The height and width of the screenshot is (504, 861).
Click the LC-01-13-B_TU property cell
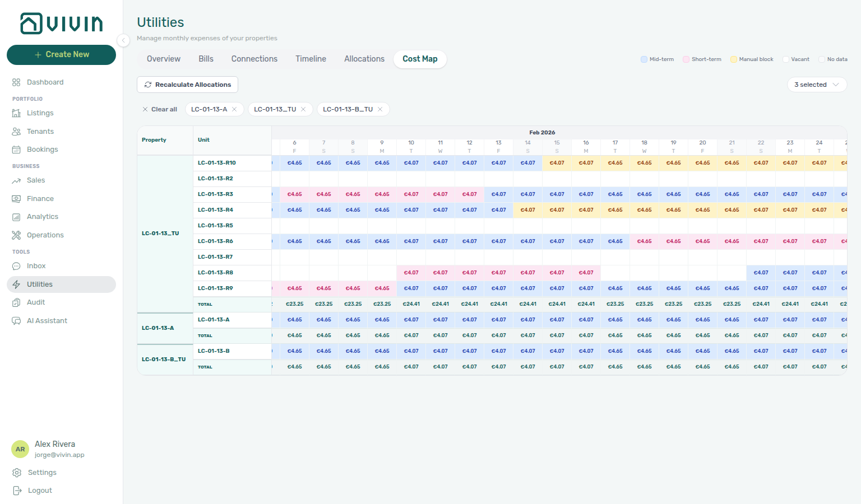point(164,360)
